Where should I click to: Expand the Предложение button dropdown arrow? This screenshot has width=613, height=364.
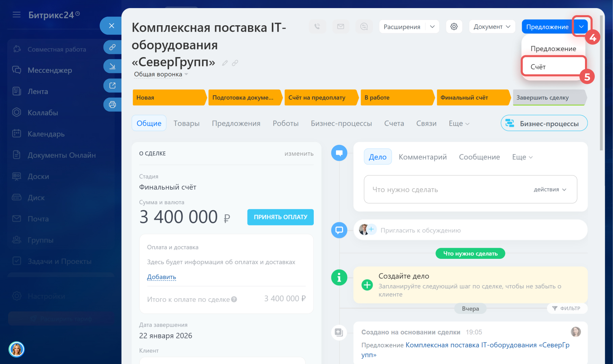point(581,27)
